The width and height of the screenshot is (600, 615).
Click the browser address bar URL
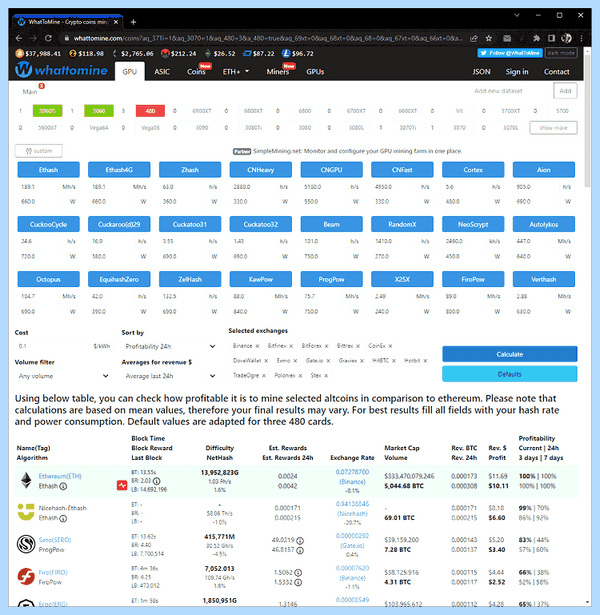click(x=268, y=38)
